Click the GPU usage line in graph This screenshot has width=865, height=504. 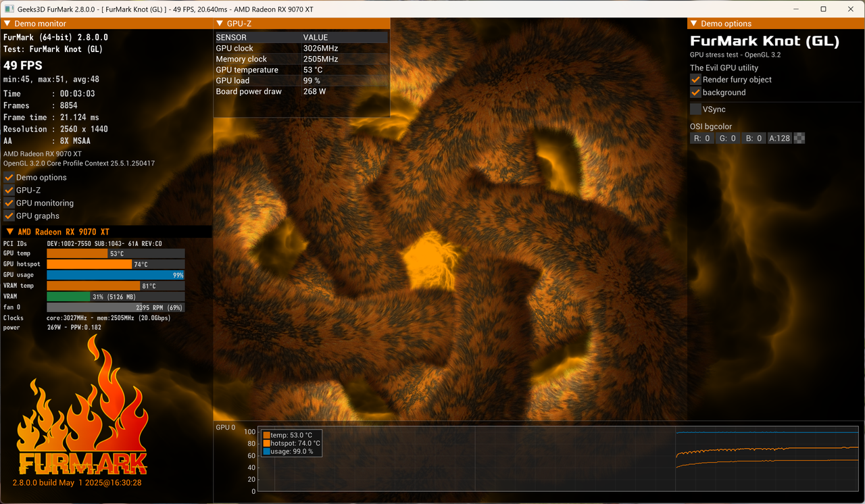point(767,432)
